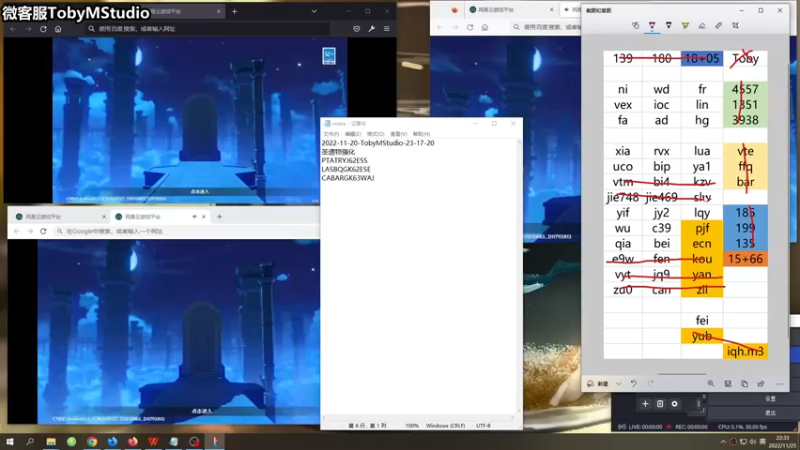This screenshot has height=450, width=800.
Task: Close the first tab in bottom-left Chrome window
Action: 104,217
